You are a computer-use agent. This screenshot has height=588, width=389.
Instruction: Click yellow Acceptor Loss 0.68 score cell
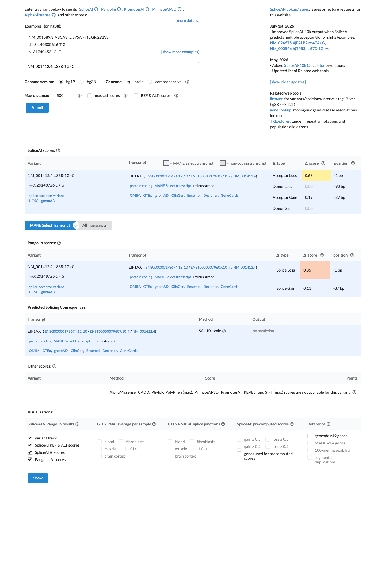(x=316, y=176)
